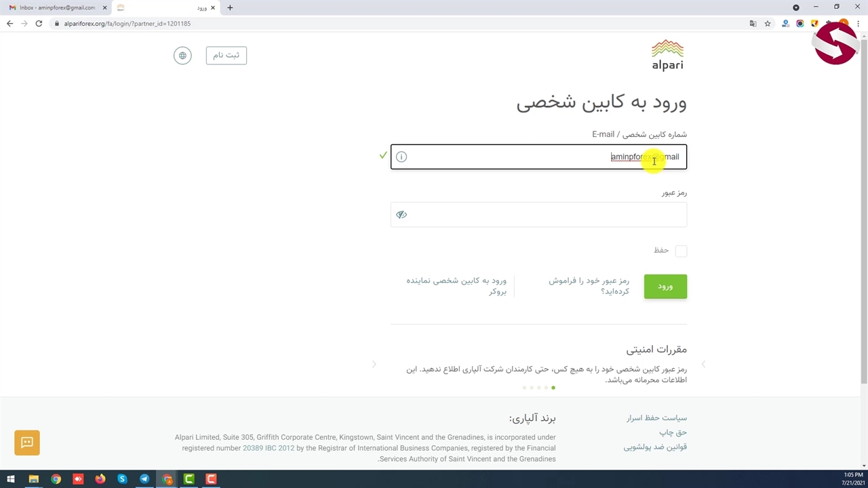Bookmark this page with the star icon

tap(768, 24)
